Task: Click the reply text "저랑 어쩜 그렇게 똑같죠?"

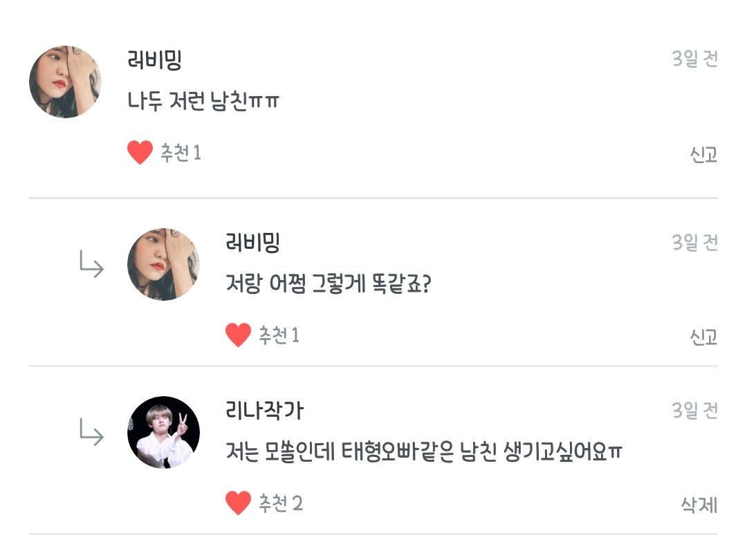Action: pos(329,284)
